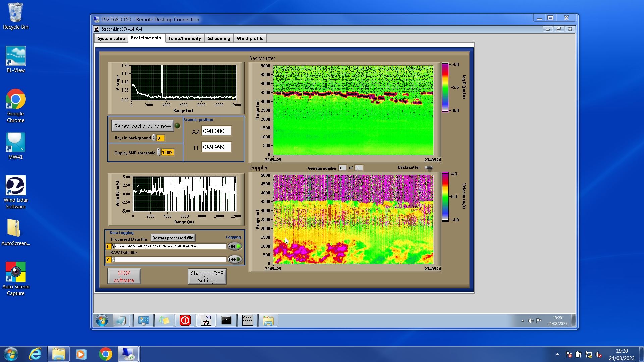Open Sticky Notes icon in remote taskbar
The image size is (644, 362).
tap(164, 320)
